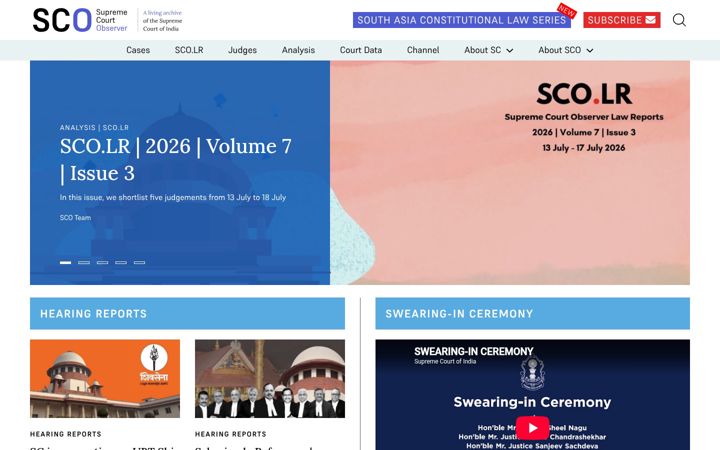Open the Swearing-in Ceremony section header
The width and height of the screenshot is (720, 450).
pyautogui.click(x=532, y=314)
